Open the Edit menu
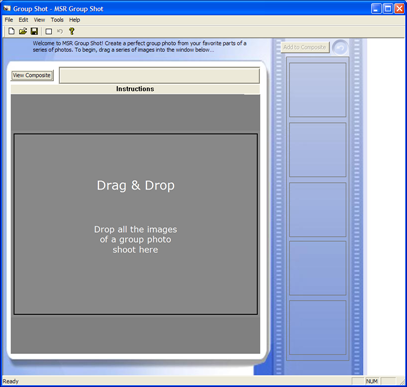 23,20
